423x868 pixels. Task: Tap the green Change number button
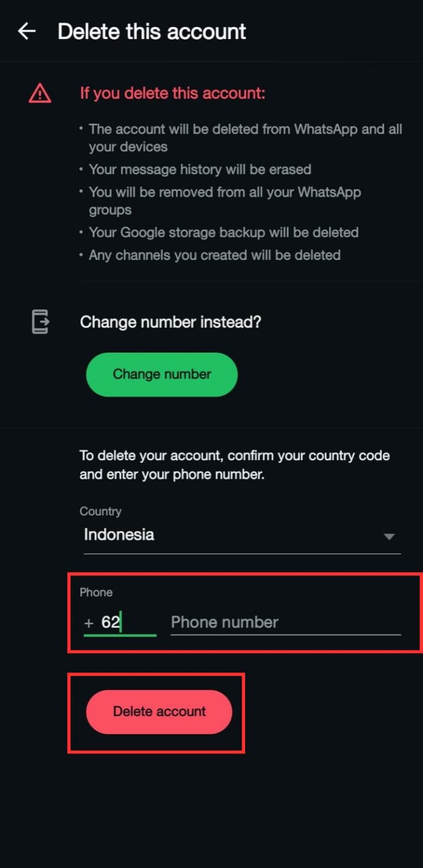[x=162, y=374]
